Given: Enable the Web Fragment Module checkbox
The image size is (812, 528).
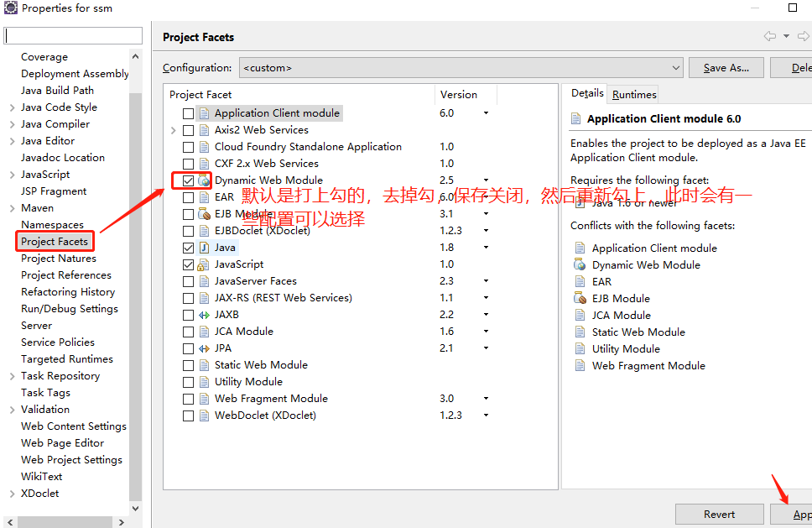Looking at the screenshot, I should (189, 399).
